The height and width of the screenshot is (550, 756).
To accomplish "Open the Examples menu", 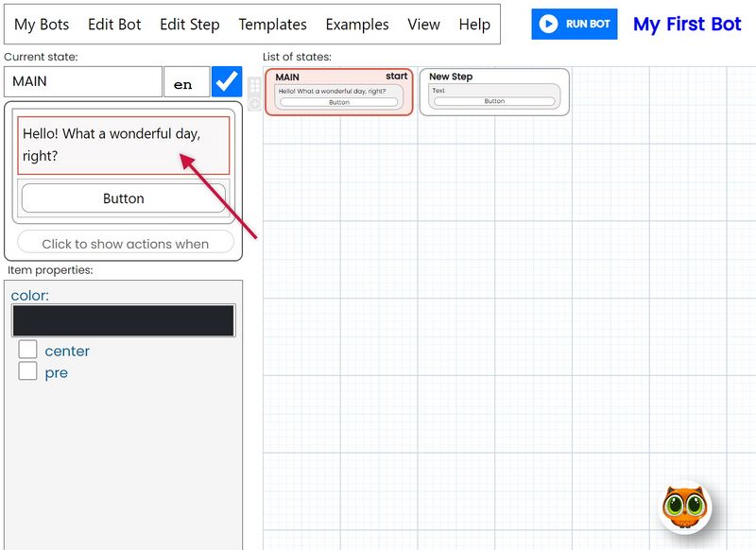I will (x=356, y=25).
